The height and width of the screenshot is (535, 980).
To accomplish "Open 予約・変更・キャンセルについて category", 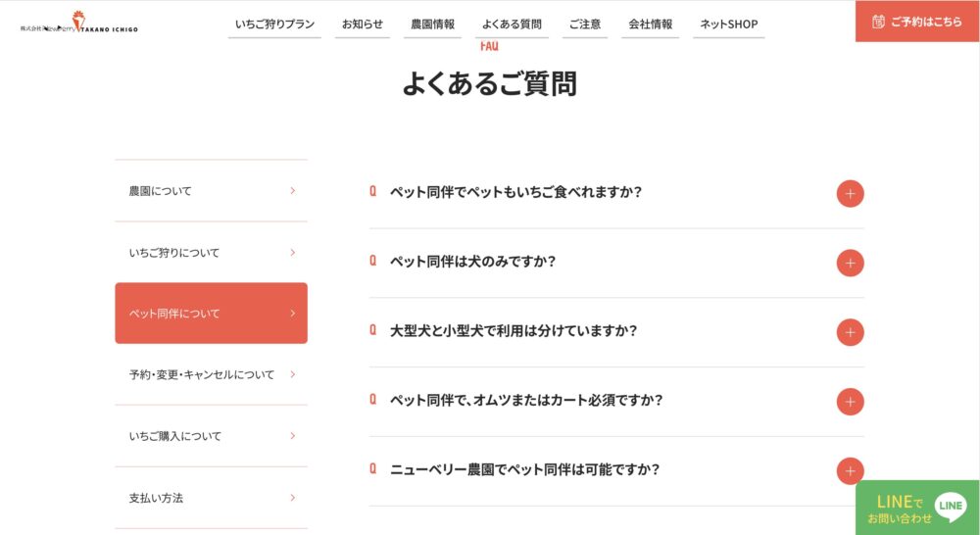I will (x=211, y=374).
